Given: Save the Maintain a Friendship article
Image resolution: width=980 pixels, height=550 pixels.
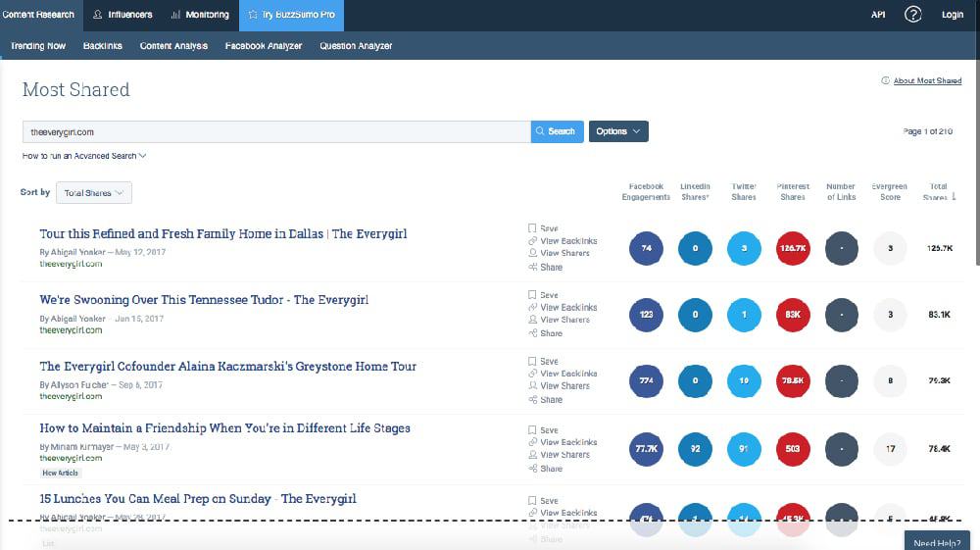Looking at the screenshot, I should [543, 430].
